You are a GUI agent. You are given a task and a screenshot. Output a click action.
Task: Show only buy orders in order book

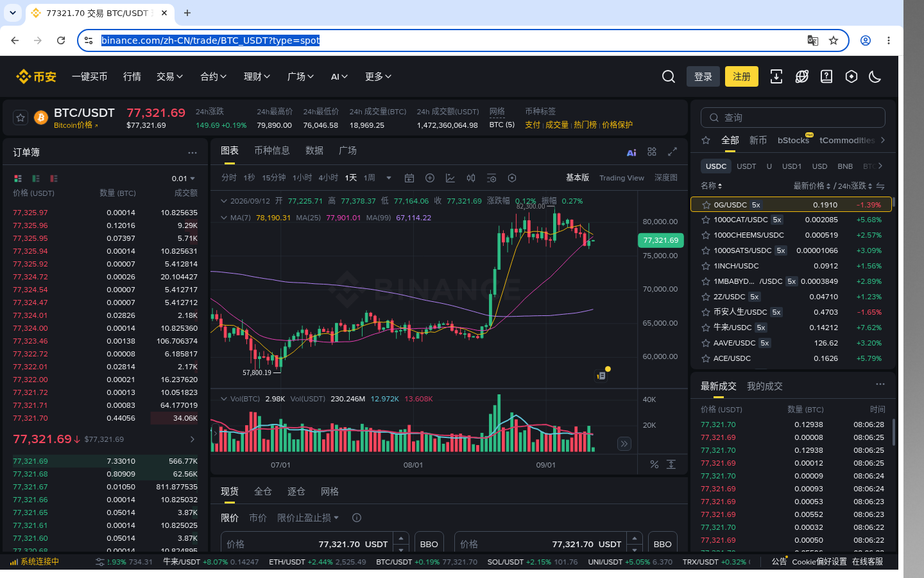(x=36, y=179)
